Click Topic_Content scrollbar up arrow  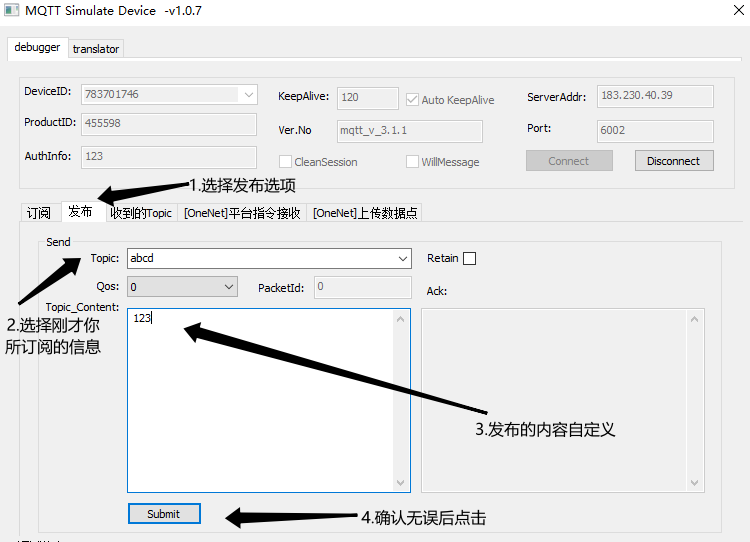click(401, 319)
